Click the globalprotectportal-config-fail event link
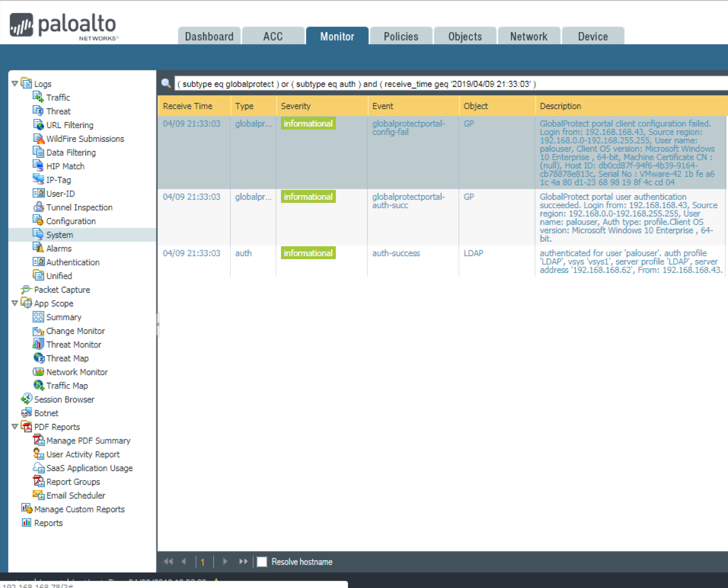This screenshot has width=728, height=588. [408, 128]
